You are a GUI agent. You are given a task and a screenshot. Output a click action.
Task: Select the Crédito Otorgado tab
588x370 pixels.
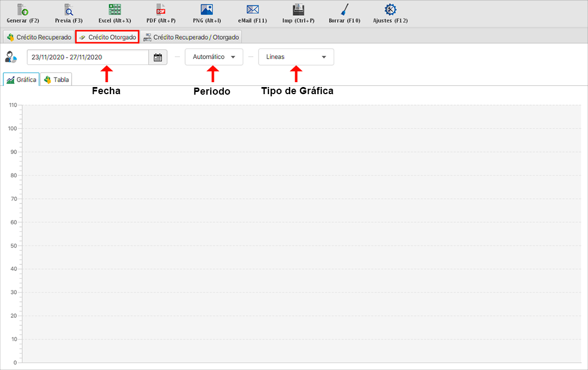pyautogui.click(x=107, y=37)
